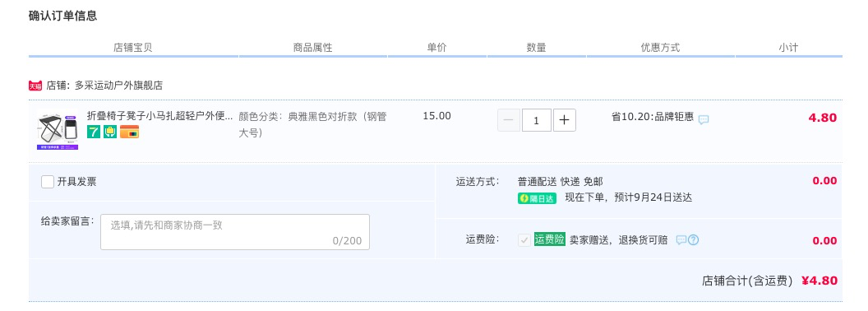This screenshot has width=868, height=311.
Task: Click the 给卖家留言 message text box
Action: [x=235, y=232]
